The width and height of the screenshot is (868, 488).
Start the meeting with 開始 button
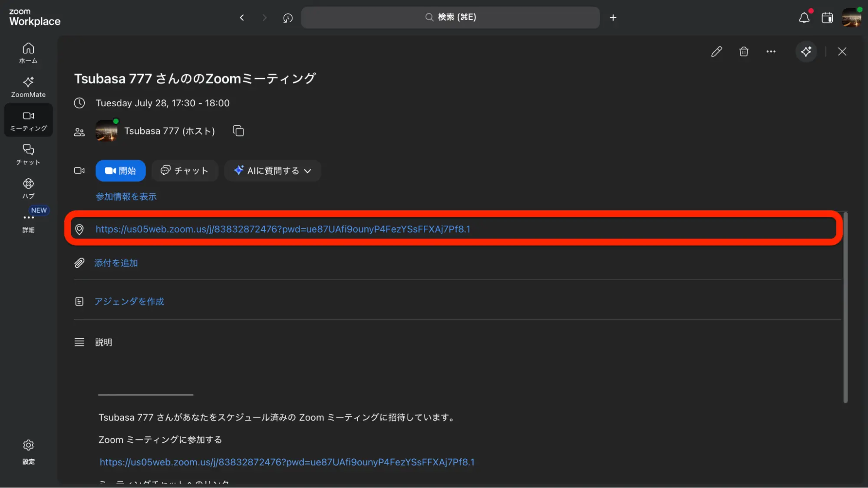120,170
